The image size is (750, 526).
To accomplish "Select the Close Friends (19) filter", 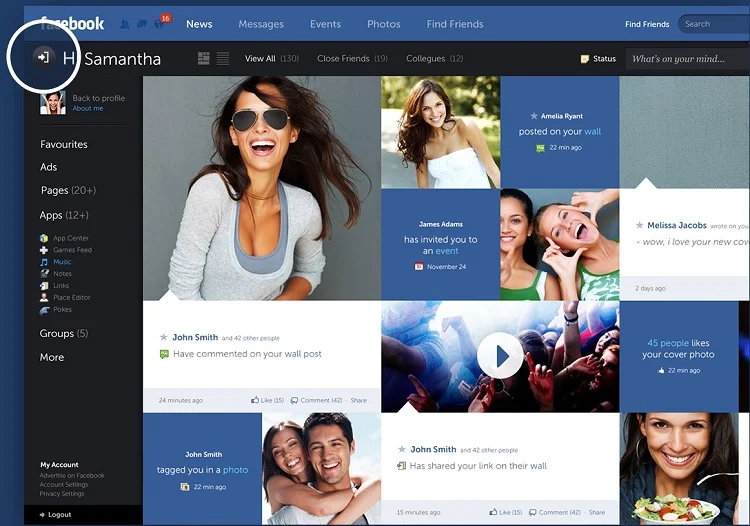I will 352,58.
